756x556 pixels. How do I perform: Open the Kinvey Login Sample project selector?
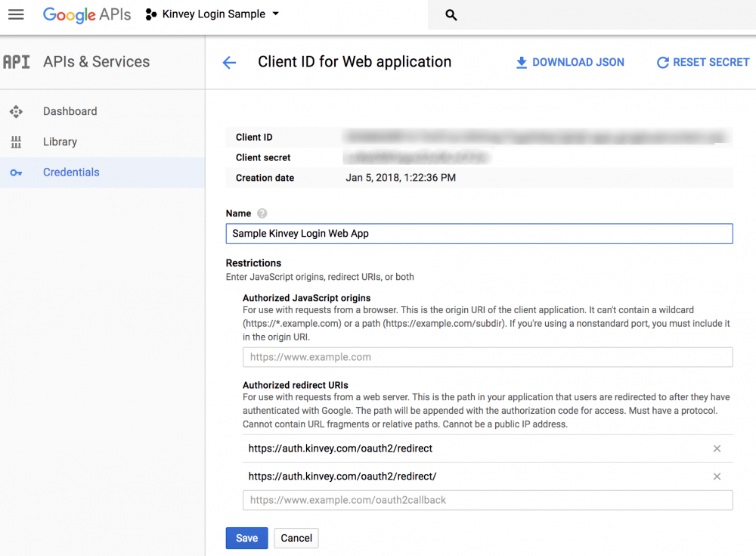tap(212, 14)
